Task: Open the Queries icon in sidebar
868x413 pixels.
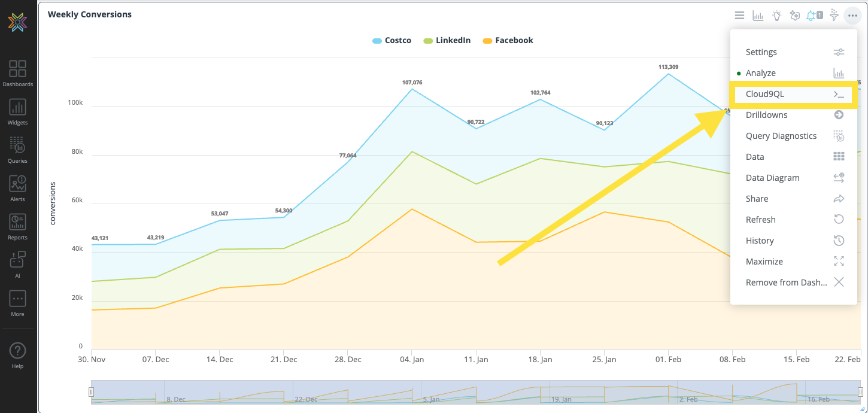Action: click(x=17, y=150)
